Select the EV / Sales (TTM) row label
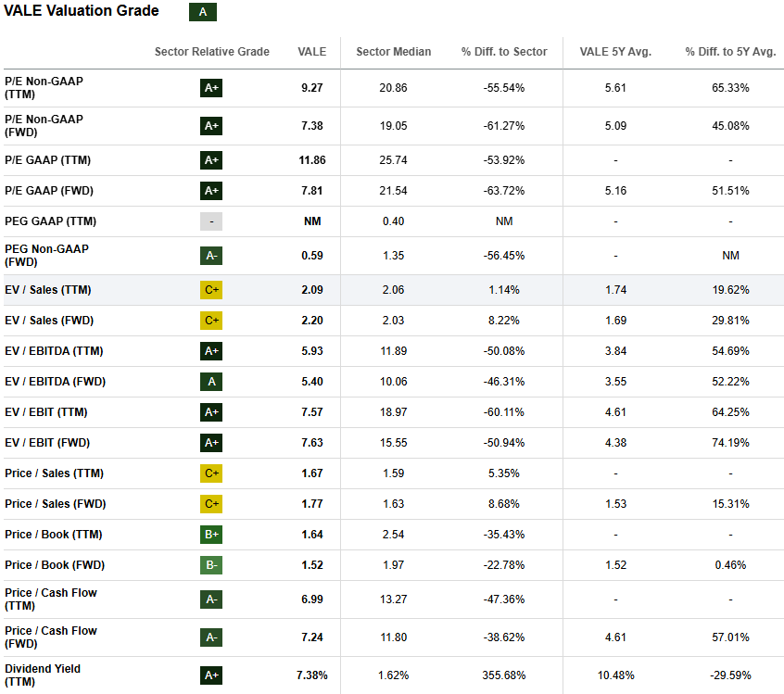Screen dimensions: 784x694 tap(48, 290)
